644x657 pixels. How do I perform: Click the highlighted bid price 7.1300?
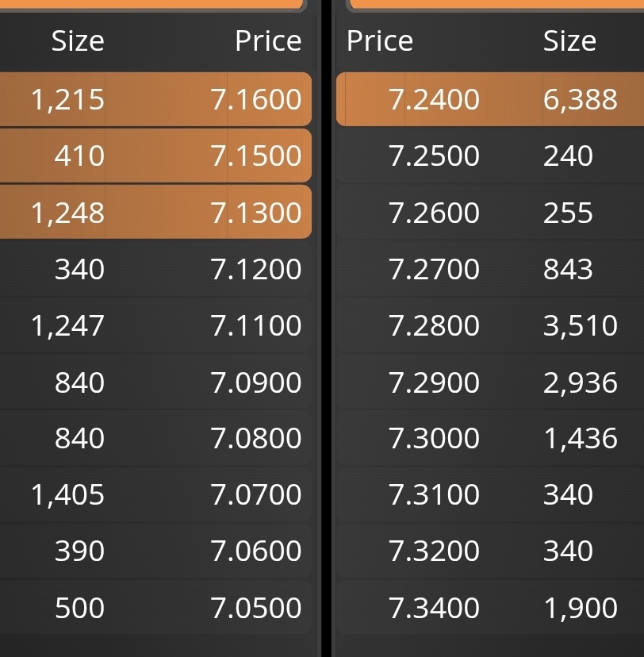(x=256, y=213)
